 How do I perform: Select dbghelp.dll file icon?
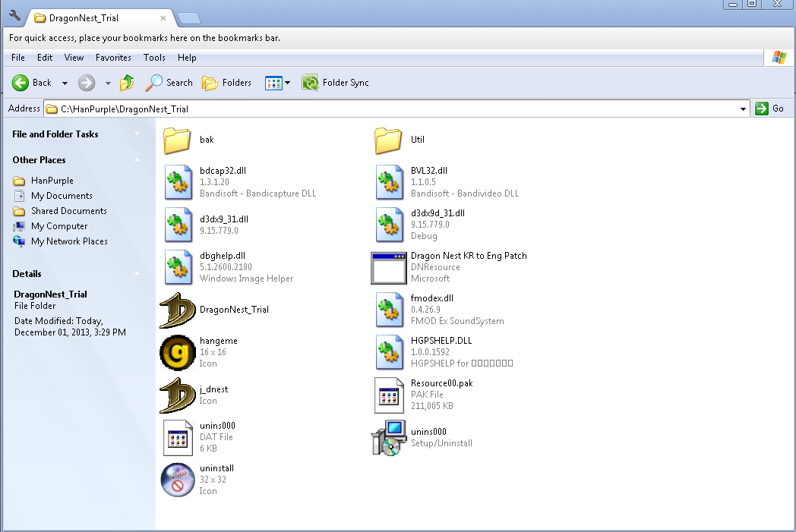click(x=178, y=267)
